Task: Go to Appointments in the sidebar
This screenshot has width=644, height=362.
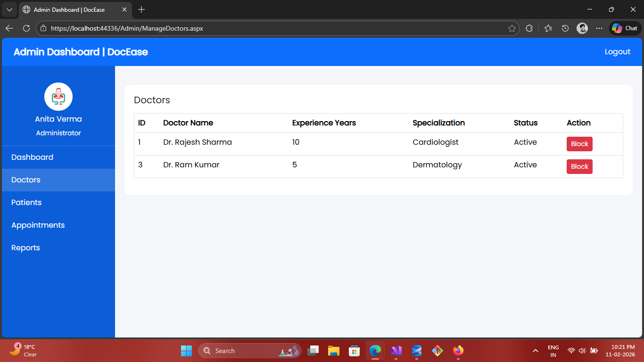Action: [x=38, y=225]
